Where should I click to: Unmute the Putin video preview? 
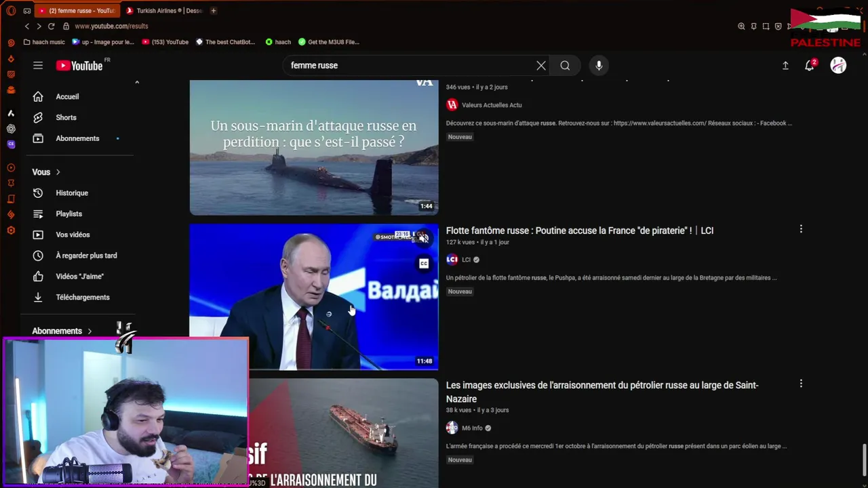point(424,238)
